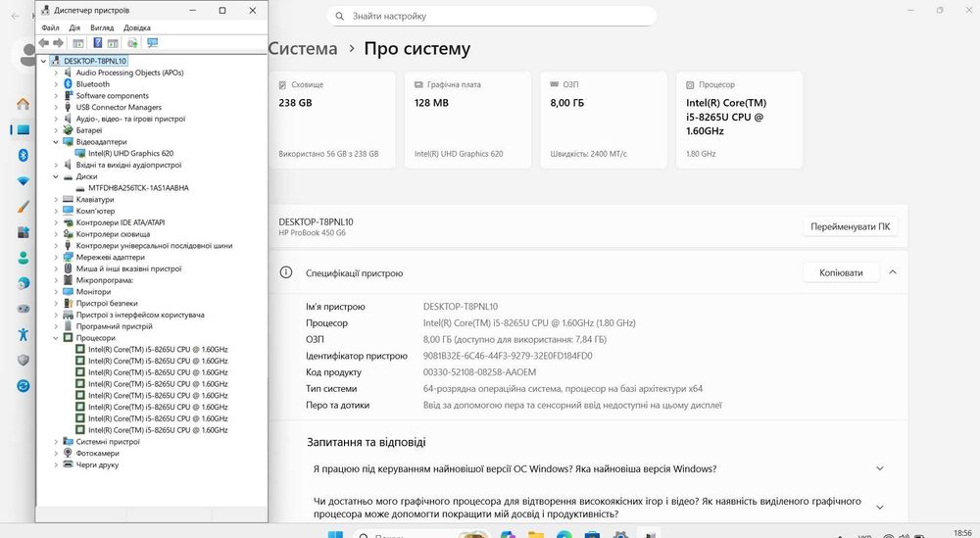Select USB Connector Managers tree item
This screenshot has height=538, width=980.
tap(119, 107)
